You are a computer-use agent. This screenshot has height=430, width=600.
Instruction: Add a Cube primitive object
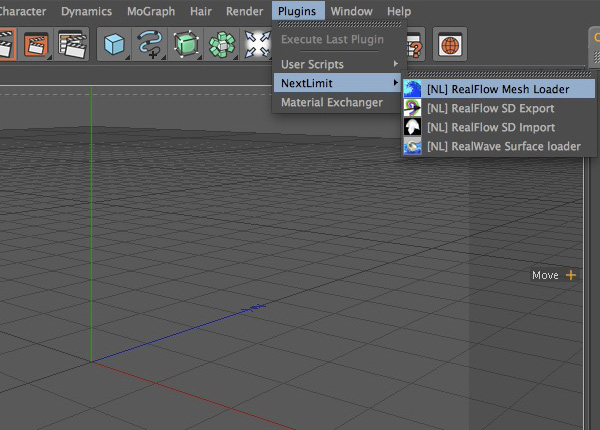114,44
